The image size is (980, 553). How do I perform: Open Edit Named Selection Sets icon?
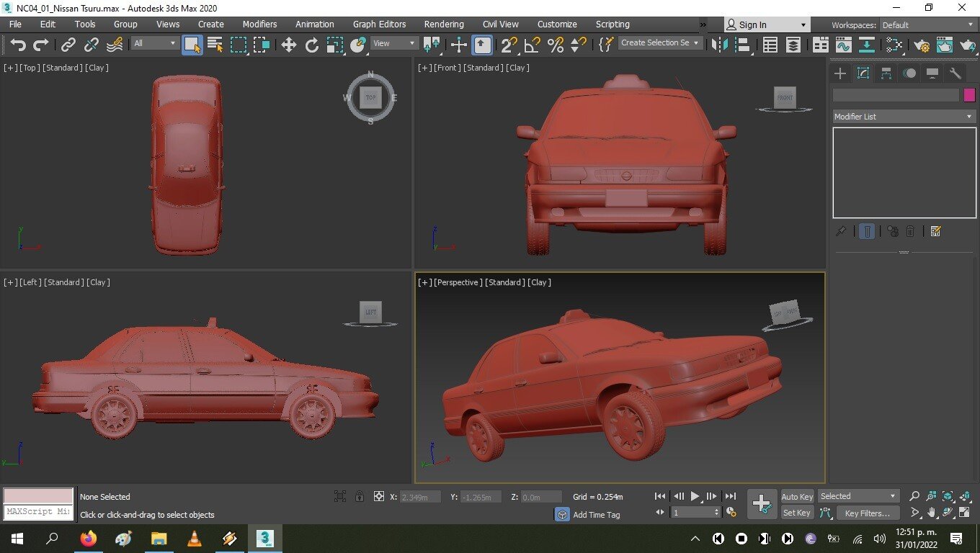coord(606,45)
